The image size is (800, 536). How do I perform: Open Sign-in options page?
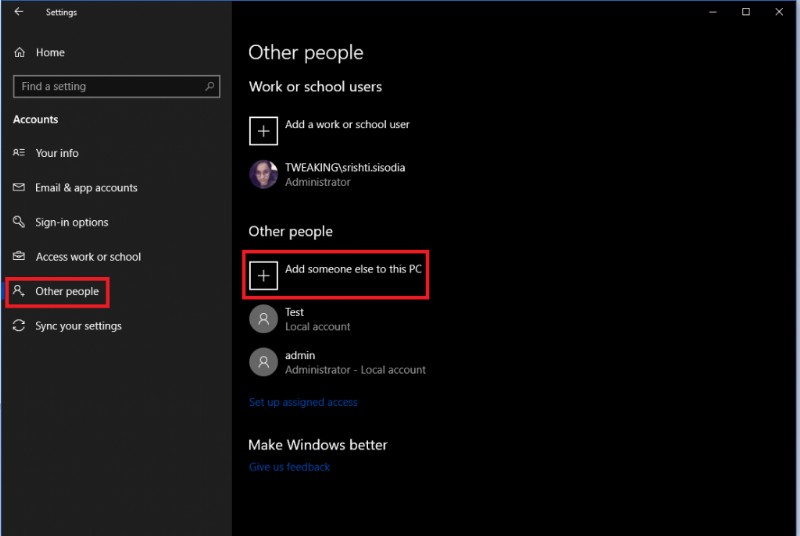tap(61, 222)
